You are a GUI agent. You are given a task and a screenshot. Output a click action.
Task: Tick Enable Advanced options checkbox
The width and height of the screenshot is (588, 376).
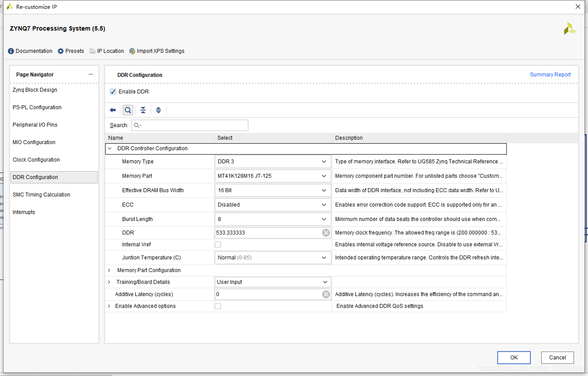pyautogui.click(x=218, y=306)
